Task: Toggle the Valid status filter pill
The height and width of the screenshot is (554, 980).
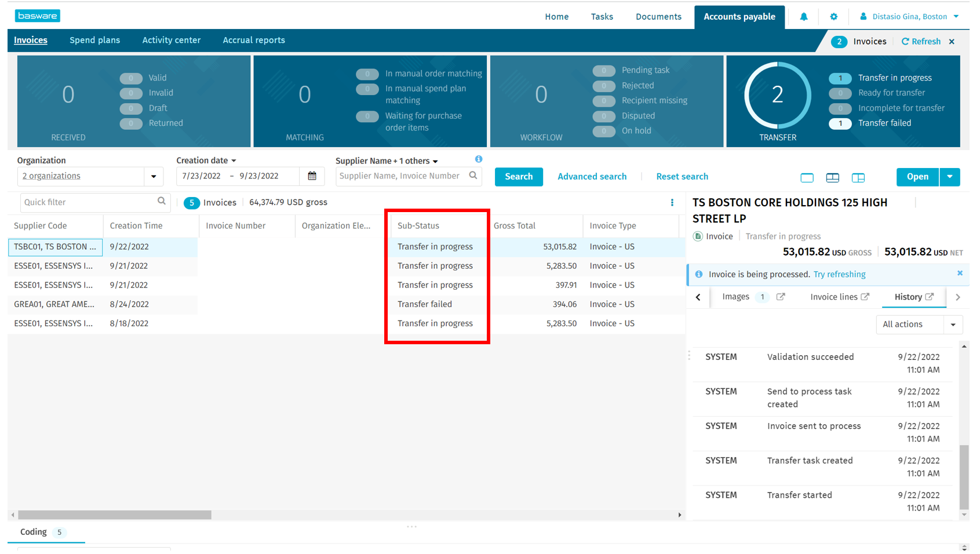Action: tap(131, 78)
